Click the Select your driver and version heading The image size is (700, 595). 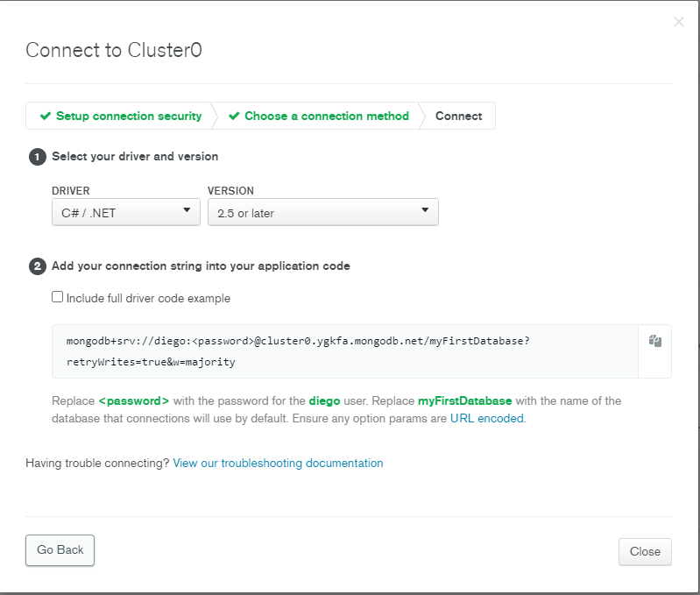click(x=135, y=156)
